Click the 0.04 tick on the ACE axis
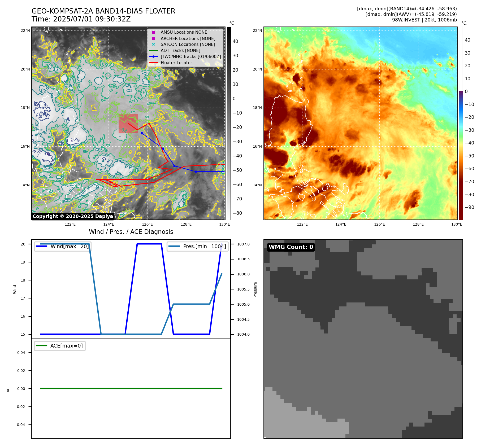This screenshot has width=481, height=448. [21, 353]
